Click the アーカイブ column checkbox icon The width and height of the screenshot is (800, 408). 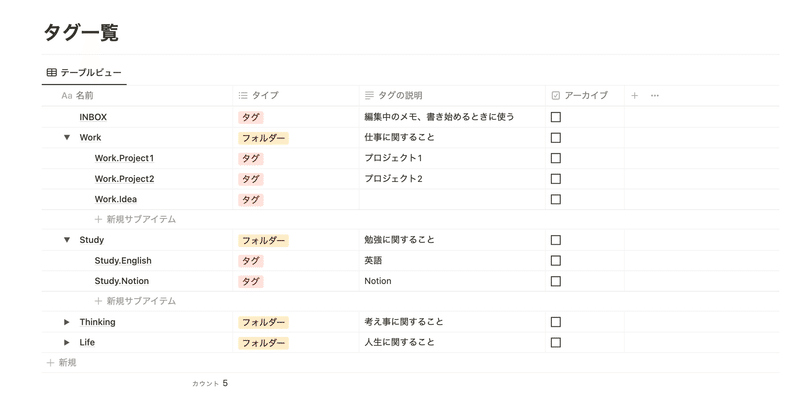tap(556, 95)
